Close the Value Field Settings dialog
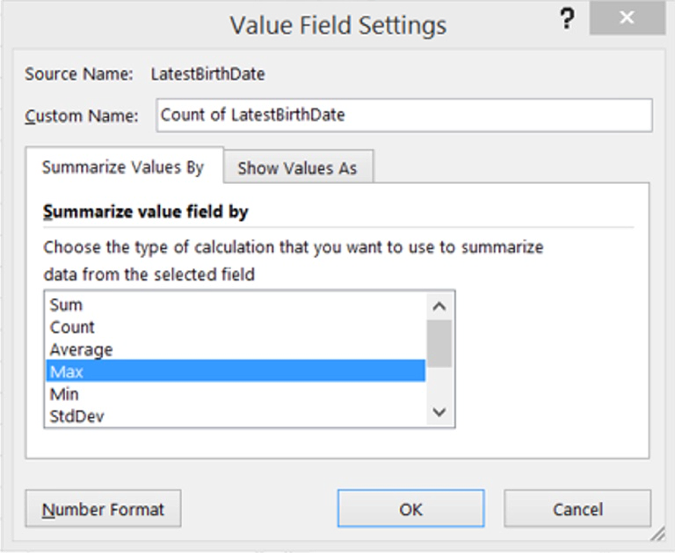 coord(627,20)
